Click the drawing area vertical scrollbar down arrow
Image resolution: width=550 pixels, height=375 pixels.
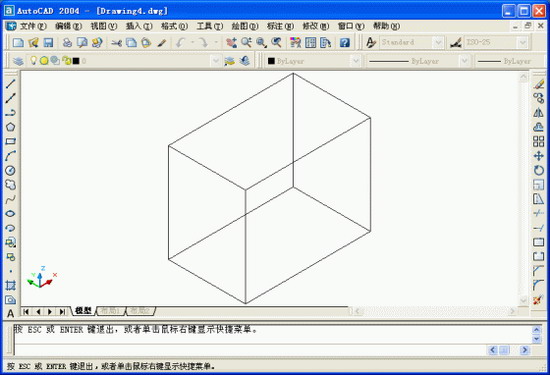[x=523, y=300]
